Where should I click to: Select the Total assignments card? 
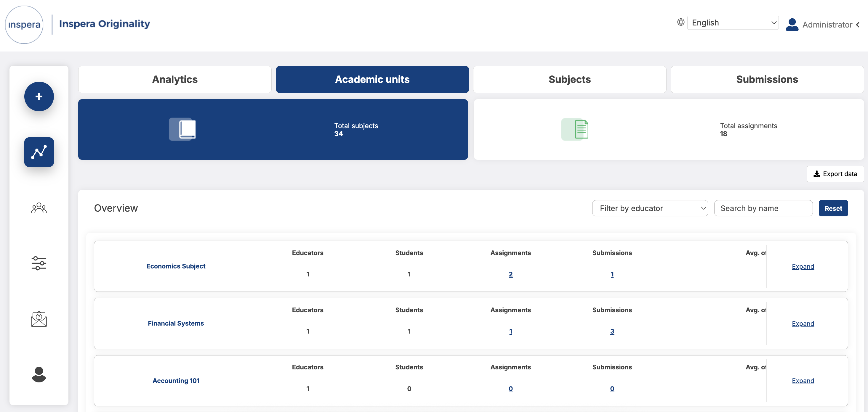[x=669, y=130]
